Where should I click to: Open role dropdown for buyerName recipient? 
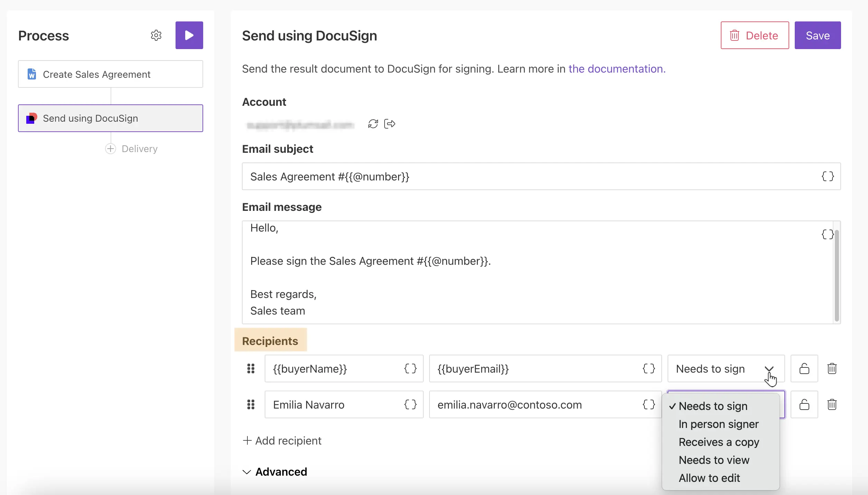726,368
